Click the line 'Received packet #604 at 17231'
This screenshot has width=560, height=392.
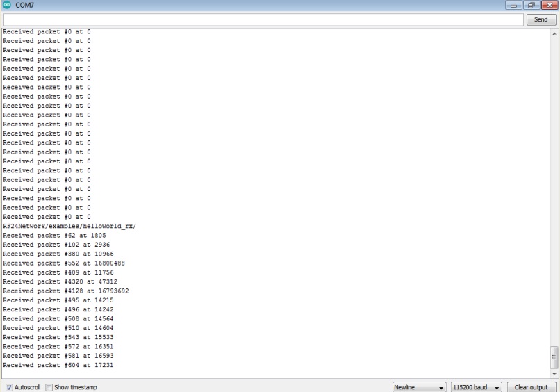tap(58, 366)
